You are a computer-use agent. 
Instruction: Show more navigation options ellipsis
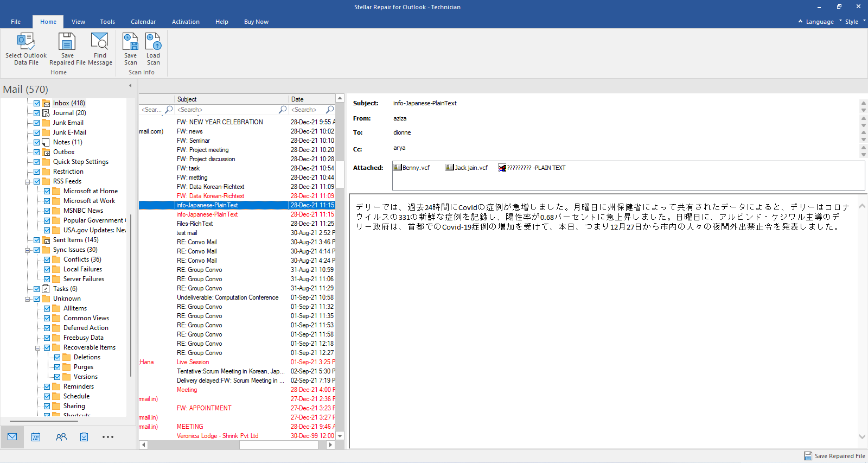point(108,437)
